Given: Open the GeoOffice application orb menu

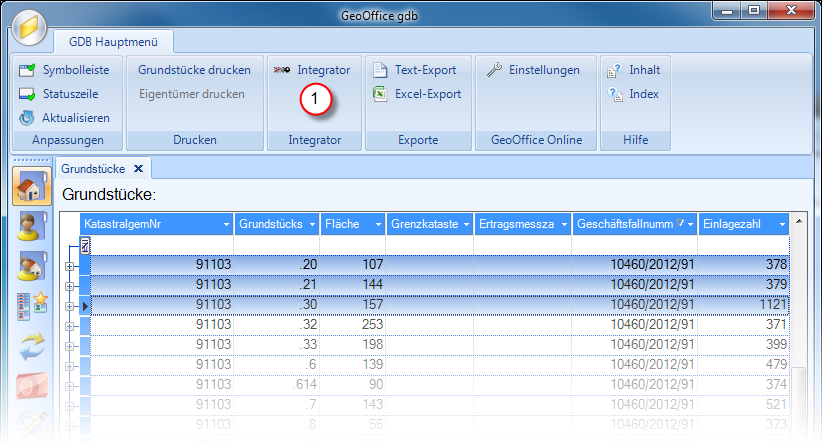Looking at the screenshot, I should 29,27.
